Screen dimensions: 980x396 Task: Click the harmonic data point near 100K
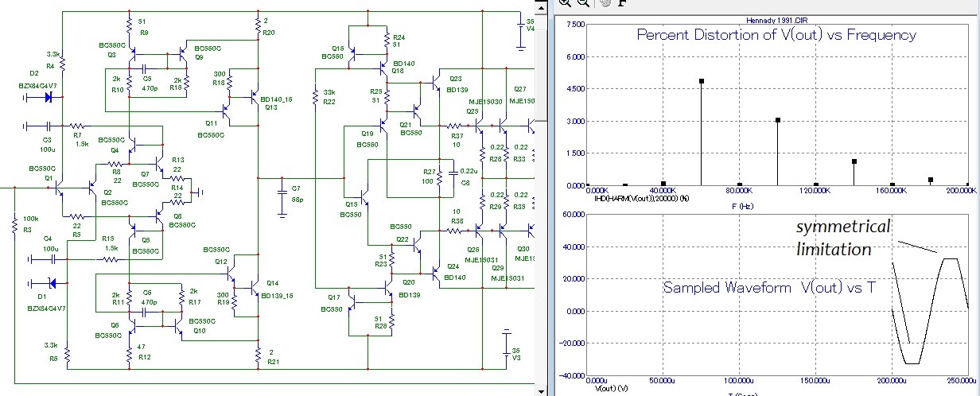[777, 120]
